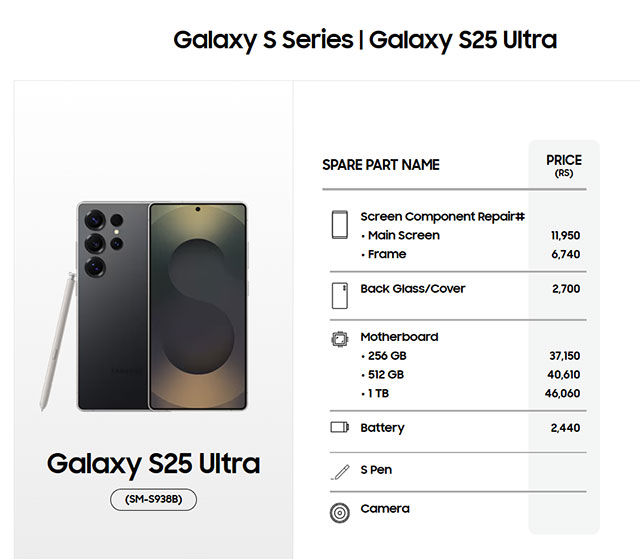Viewport: 640px width, 559px height.
Task: Click the S Pen icon
Action: [x=339, y=471]
